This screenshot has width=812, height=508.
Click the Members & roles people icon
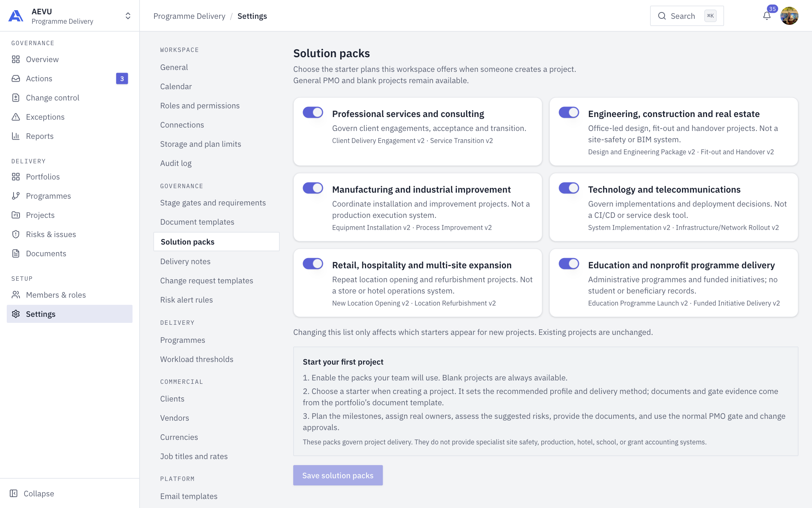[x=16, y=295]
